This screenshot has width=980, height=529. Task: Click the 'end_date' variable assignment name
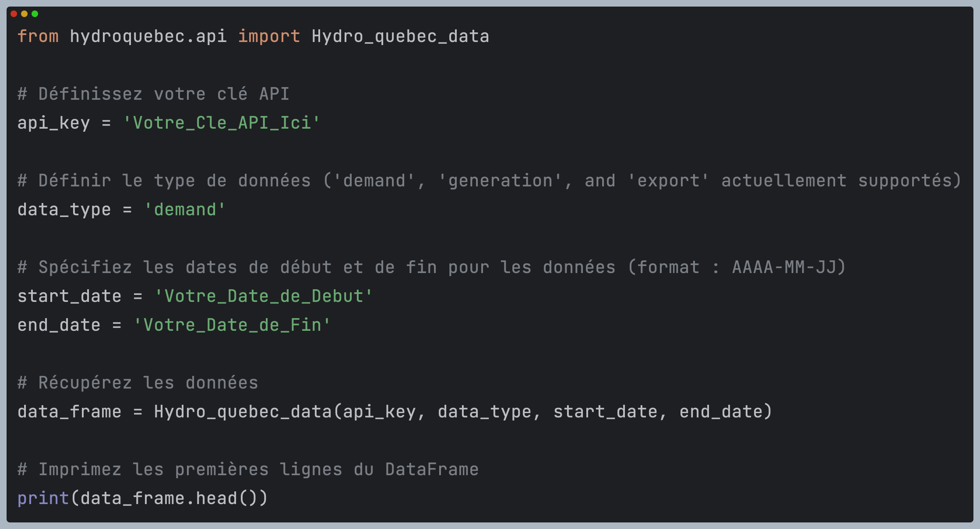59,325
